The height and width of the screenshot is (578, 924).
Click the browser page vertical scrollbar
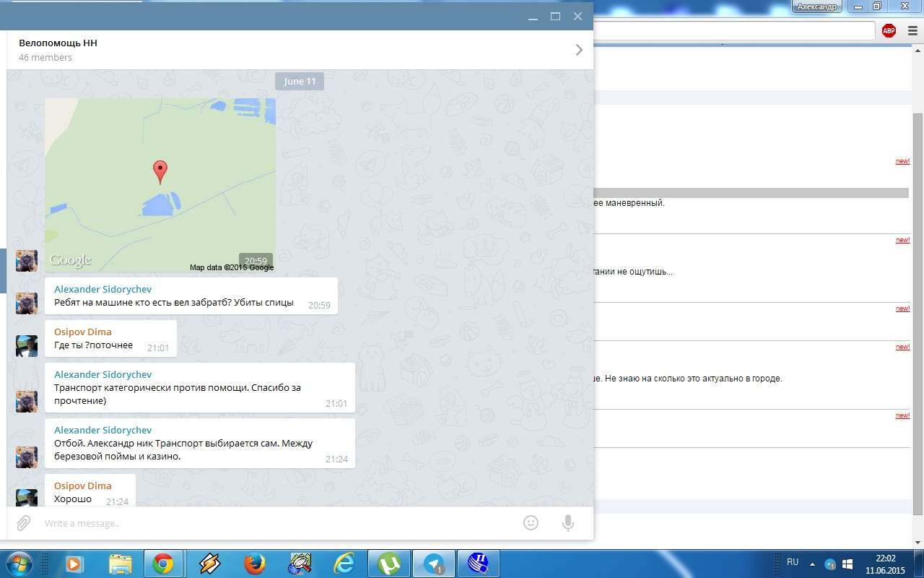click(918, 289)
